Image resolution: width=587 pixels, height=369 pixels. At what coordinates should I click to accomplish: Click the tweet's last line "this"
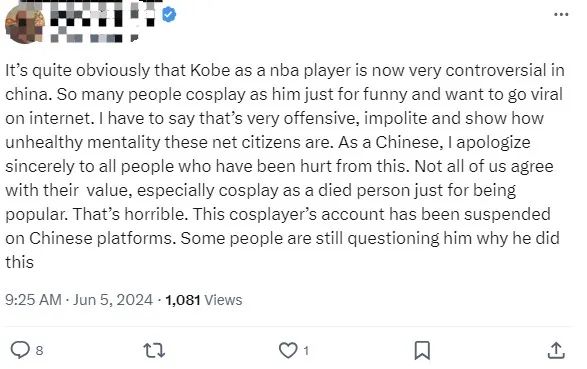coord(19,262)
